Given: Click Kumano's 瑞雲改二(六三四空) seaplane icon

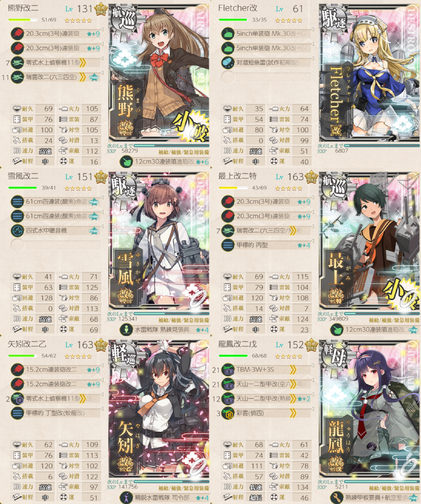Looking at the screenshot, I should pyautogui.click(x=18, y=77).
